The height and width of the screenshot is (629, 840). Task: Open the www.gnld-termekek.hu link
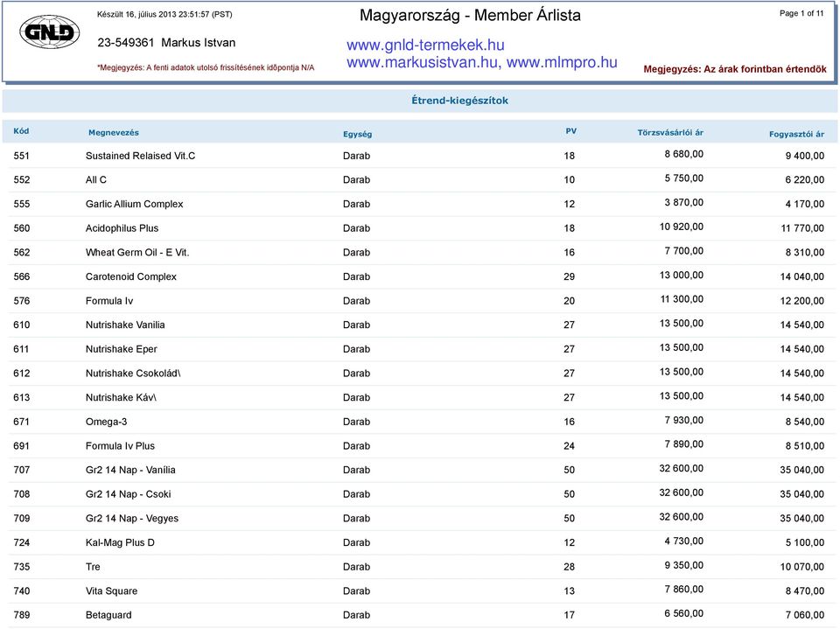[x=425, y=45]
